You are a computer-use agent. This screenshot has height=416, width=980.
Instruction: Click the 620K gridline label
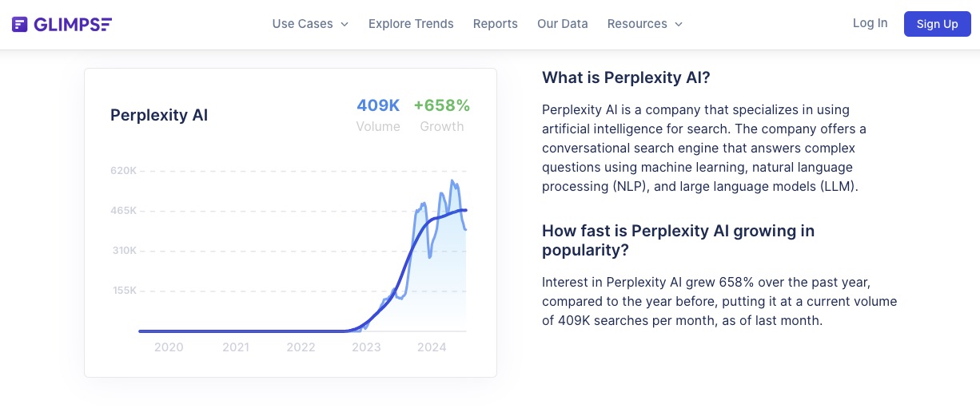(x=124, y=171)
